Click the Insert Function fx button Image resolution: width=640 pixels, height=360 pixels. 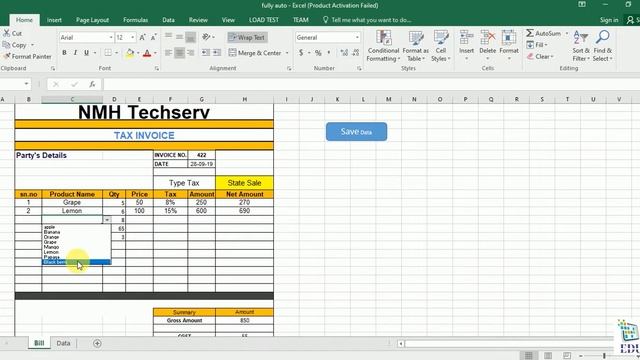click(x=92, y=84)
